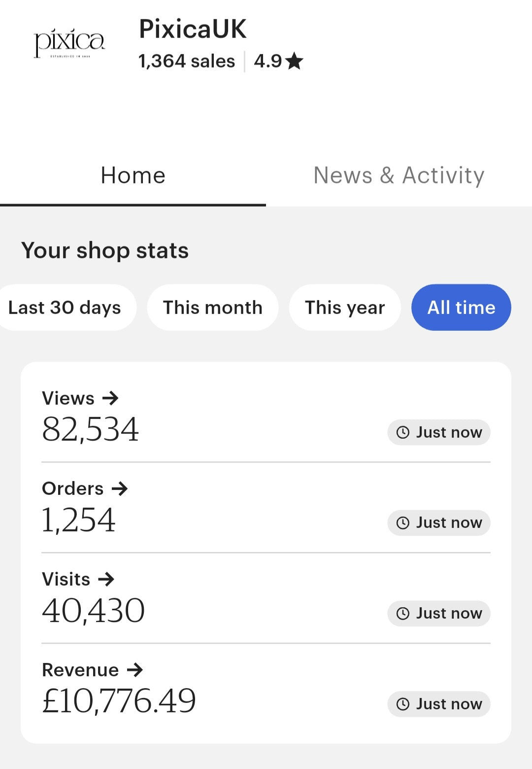532x769 pixels.
Task: Filter stats by This month
Action: (212, 308)
